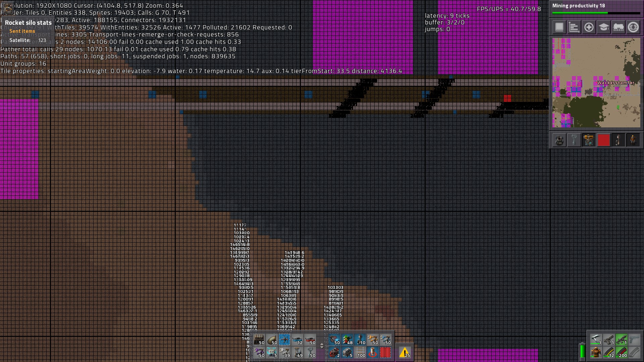Screen dimensions: 644x362
Task: Pick the blue splitter stack of 12
Action: pos(297,340)
